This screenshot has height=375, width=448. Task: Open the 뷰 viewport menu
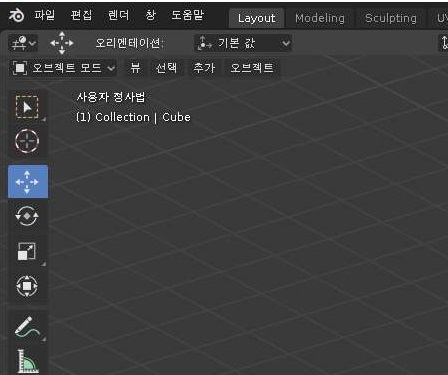pos(135,68)
